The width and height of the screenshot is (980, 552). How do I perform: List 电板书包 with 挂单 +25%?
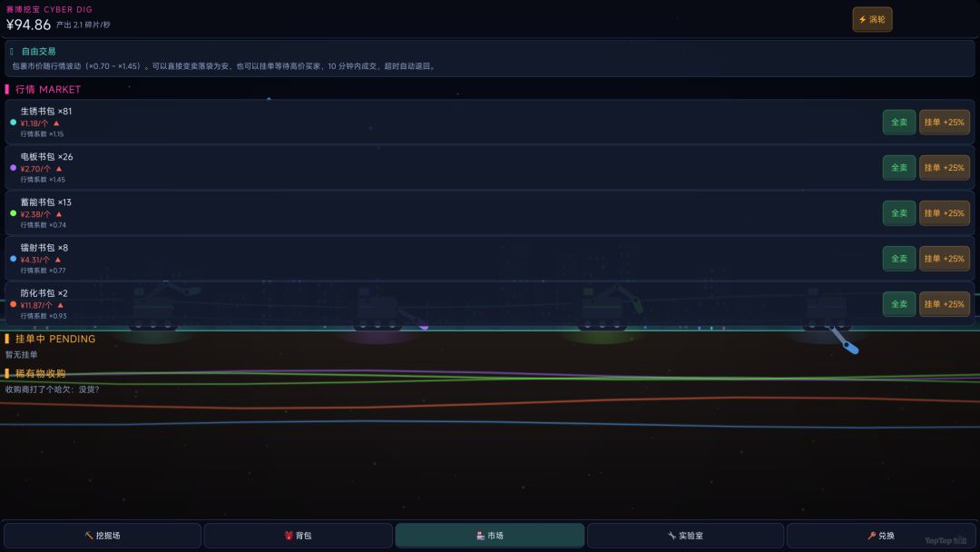[945, 168]
